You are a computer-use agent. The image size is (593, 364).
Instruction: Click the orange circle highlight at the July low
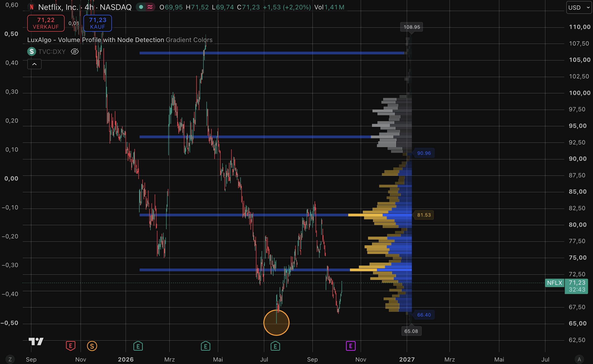point(276,323)
